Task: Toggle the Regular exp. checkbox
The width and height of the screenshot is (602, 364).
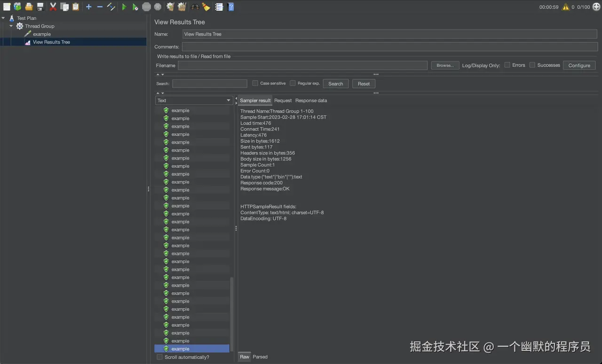Action: click(293, 83)
